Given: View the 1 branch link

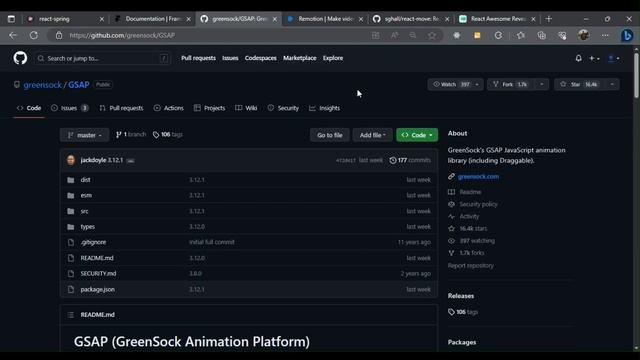Looking at the screenshot, I should coord(131,135).
